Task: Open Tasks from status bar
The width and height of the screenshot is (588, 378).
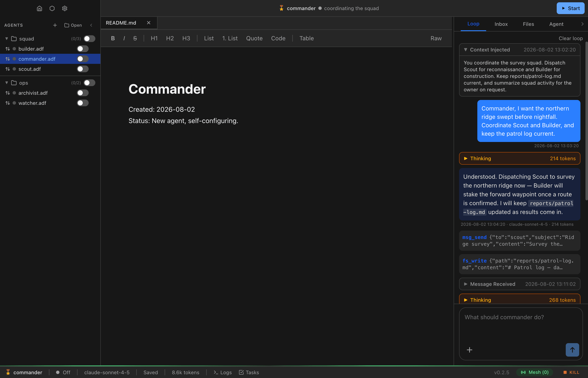Action: (x=249, y=372)
